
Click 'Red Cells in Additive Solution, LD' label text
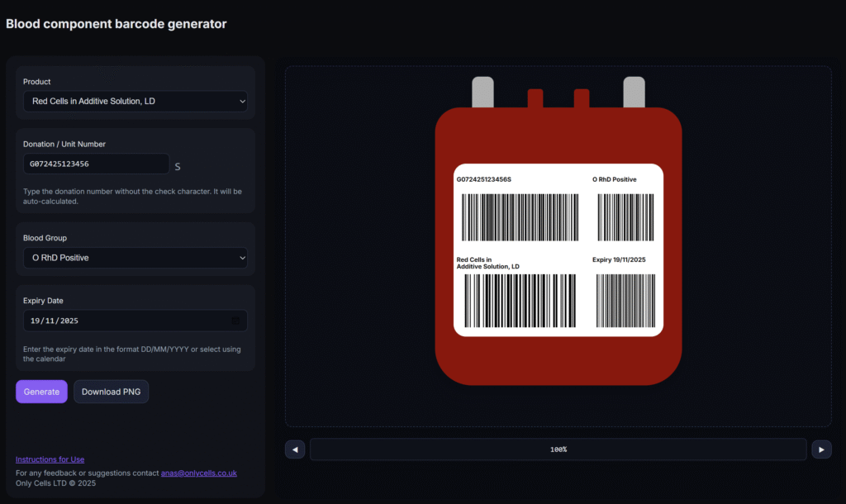tap(487, 263)
